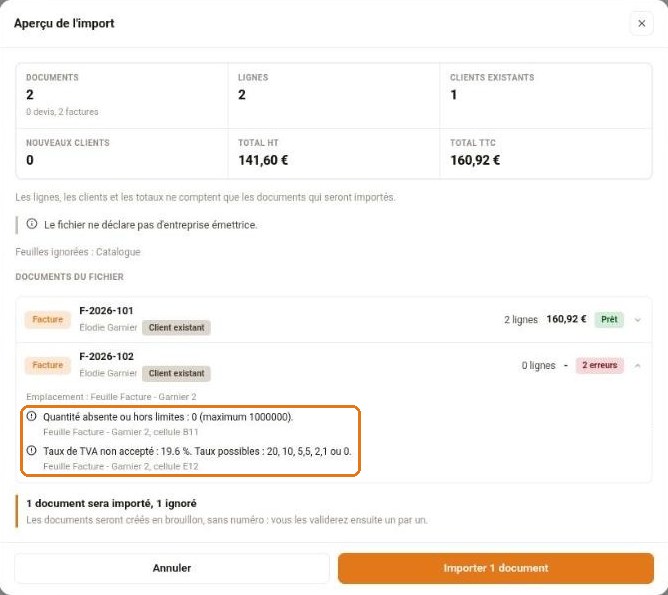The width and height of the screenshot is (668, 595).
Task: Click the Facture badge of F-2026-101
Action: pyautogui.click(x=47, y=319)
